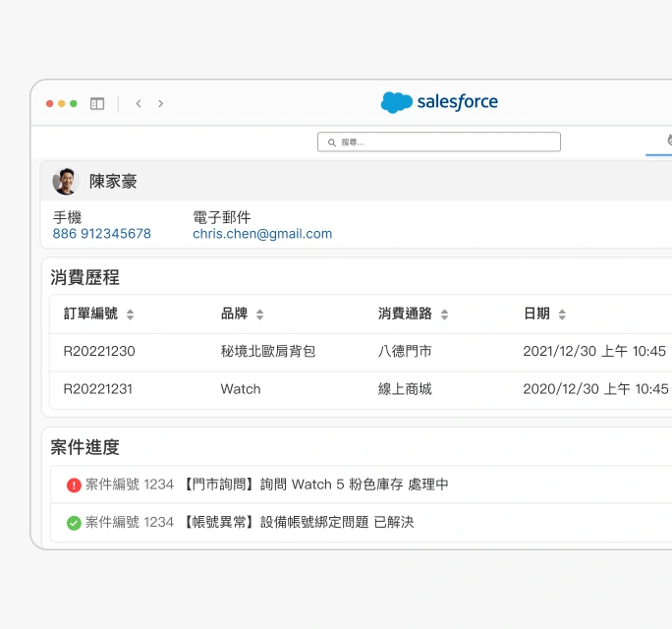Click the 案件進度 section heading
Viewport: 672px width, 629px height.
pos(84,447)
